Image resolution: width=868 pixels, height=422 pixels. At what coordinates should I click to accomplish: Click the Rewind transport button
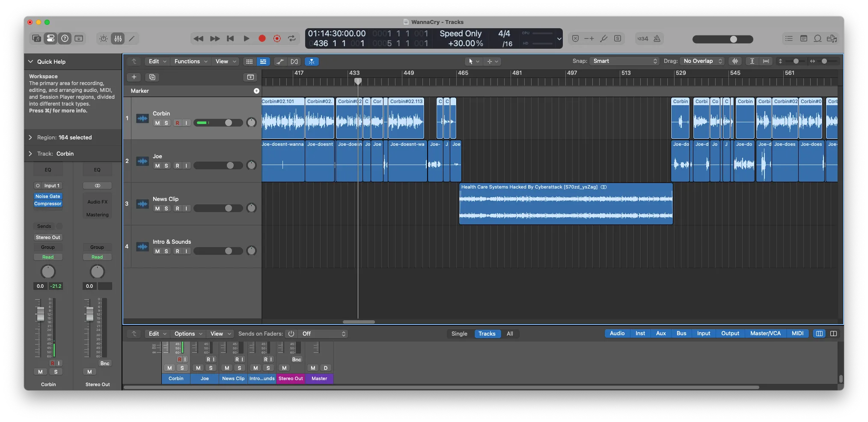coord(198,38)
